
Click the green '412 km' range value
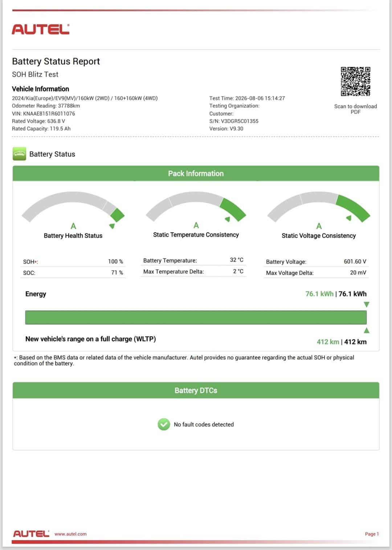tap(328, 342)
